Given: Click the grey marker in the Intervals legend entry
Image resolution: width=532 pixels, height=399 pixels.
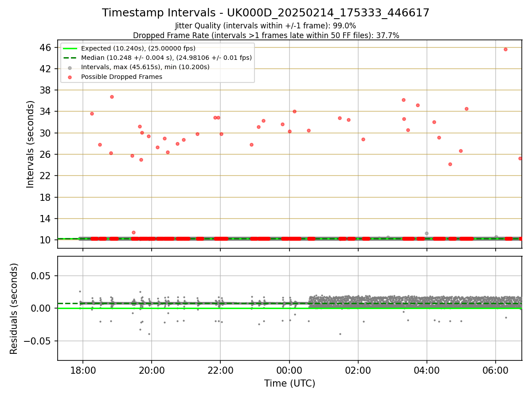Looking at the screenshot, I should pyautogui.click(x=70, y=67).
